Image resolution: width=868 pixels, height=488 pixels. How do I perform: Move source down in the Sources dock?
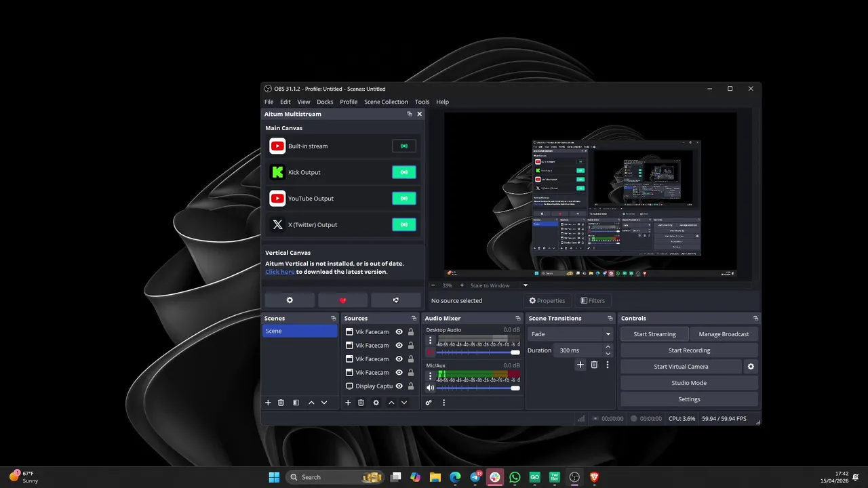404,403
